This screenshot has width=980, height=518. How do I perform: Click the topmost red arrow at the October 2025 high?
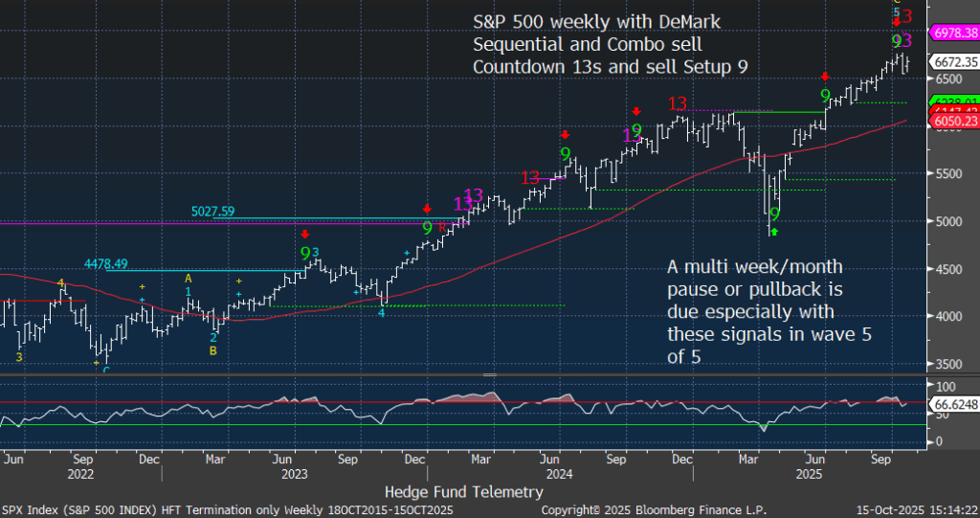pyautogui.click(x=897, y=21)
